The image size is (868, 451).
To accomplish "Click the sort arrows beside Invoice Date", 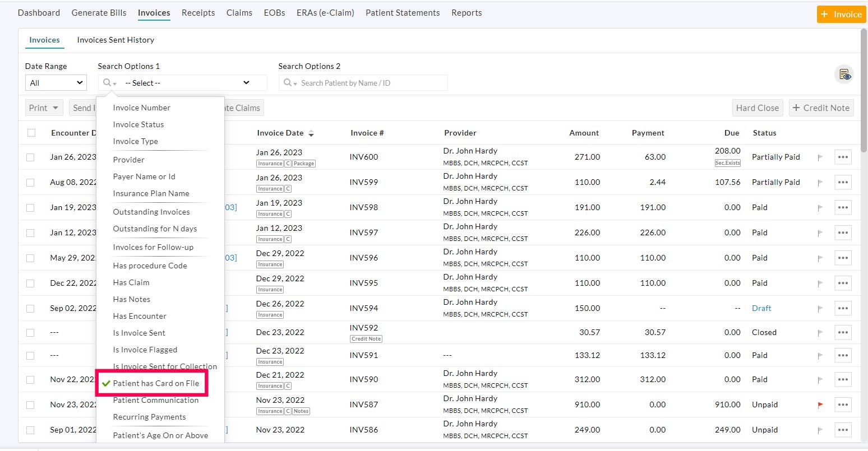I will [311, 133].
